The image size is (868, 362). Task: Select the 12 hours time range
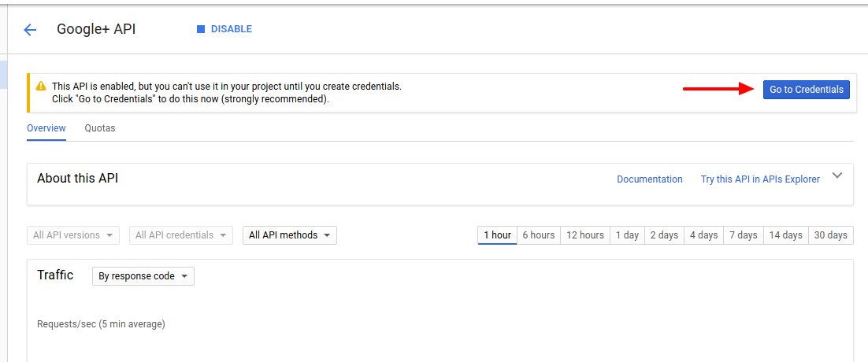pyautogui.click(x=585, y=235)
